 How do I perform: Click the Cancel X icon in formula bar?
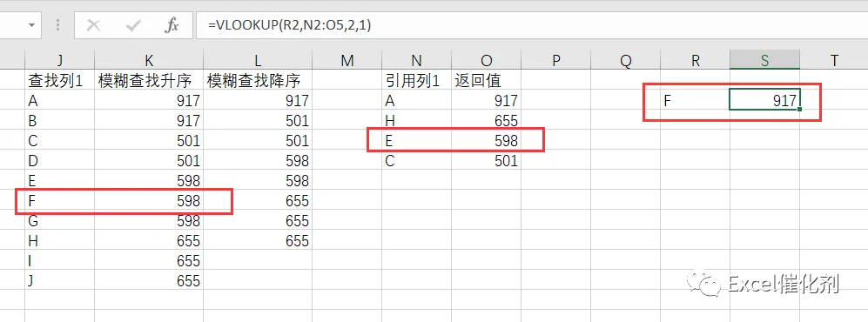coord(94,25)
